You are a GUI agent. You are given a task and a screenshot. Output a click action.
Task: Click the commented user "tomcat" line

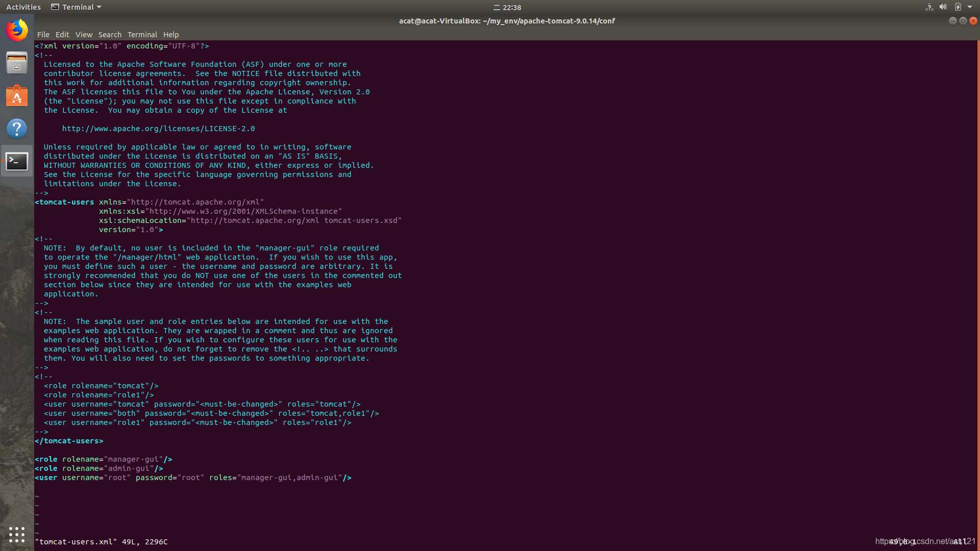[x=202, y=404]
